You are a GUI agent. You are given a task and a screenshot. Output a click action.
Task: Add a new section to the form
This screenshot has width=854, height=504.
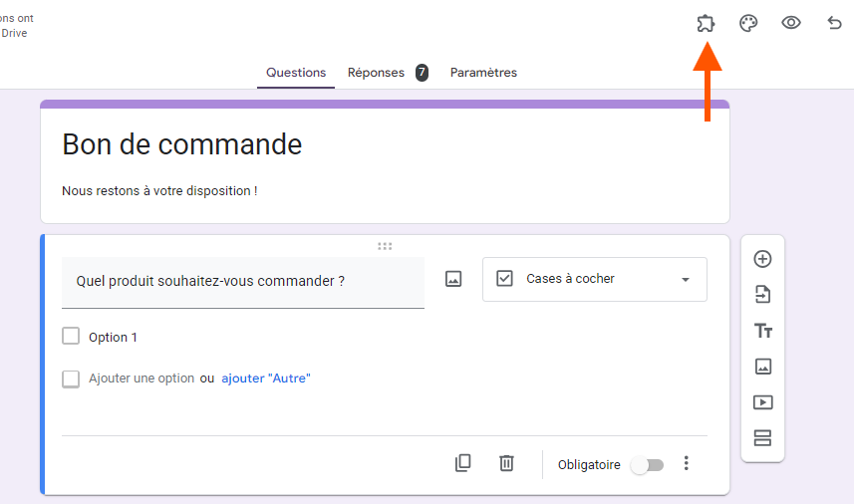(762, 438)
